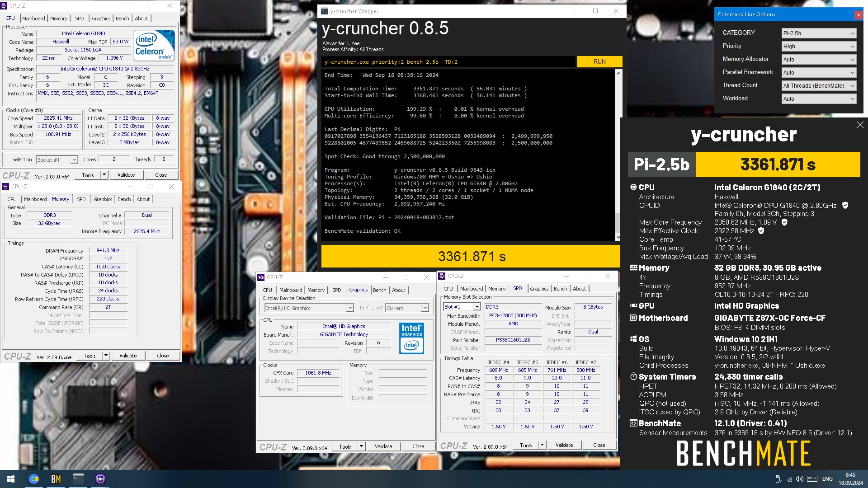Click the Core Speed value 2825.41 MHz

[x=58, y=118]
